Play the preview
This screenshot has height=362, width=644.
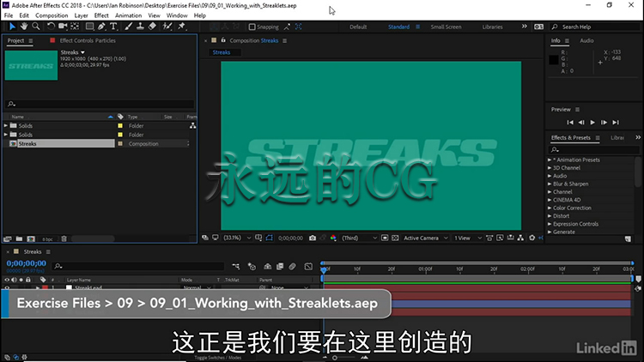click(592, 123)
